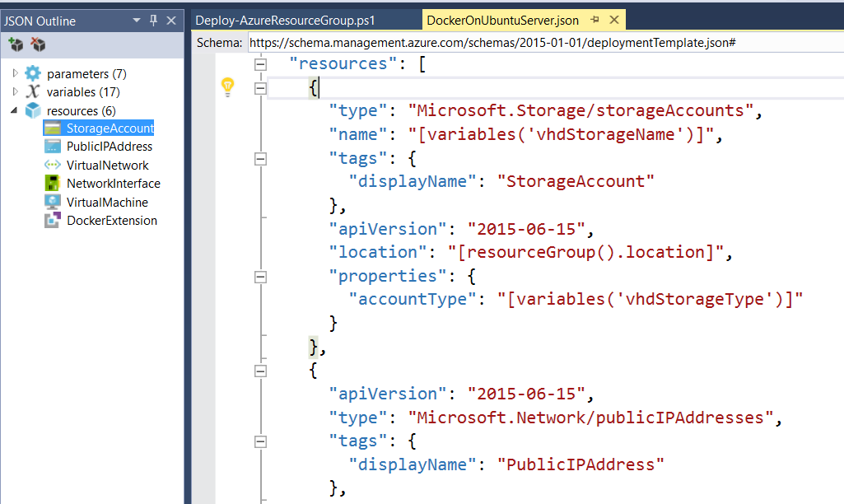Click the Add Resource icon in JSON Outline

(15, 44)
